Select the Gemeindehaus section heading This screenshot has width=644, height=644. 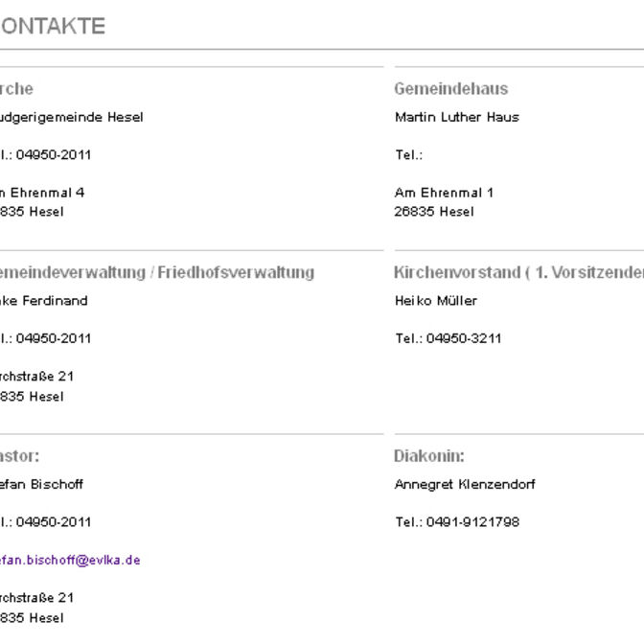(450, 89)
